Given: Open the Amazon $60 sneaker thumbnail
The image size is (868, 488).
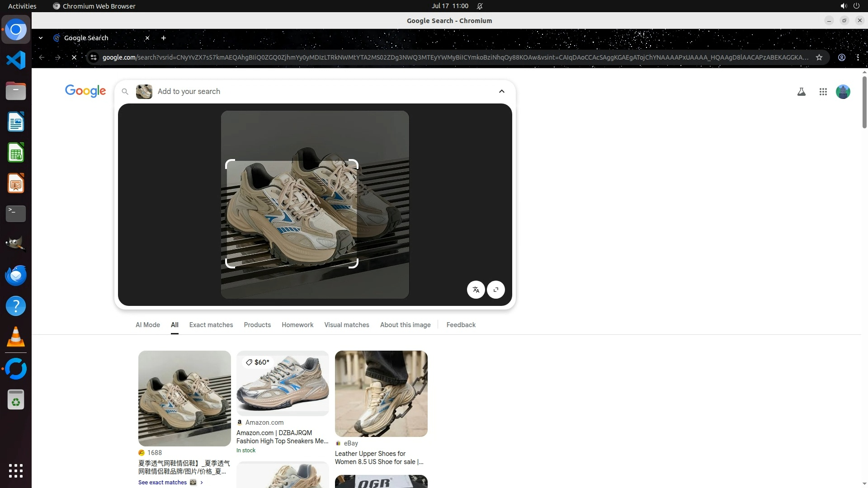Looking at the screenshot, I should coord(283,383).
